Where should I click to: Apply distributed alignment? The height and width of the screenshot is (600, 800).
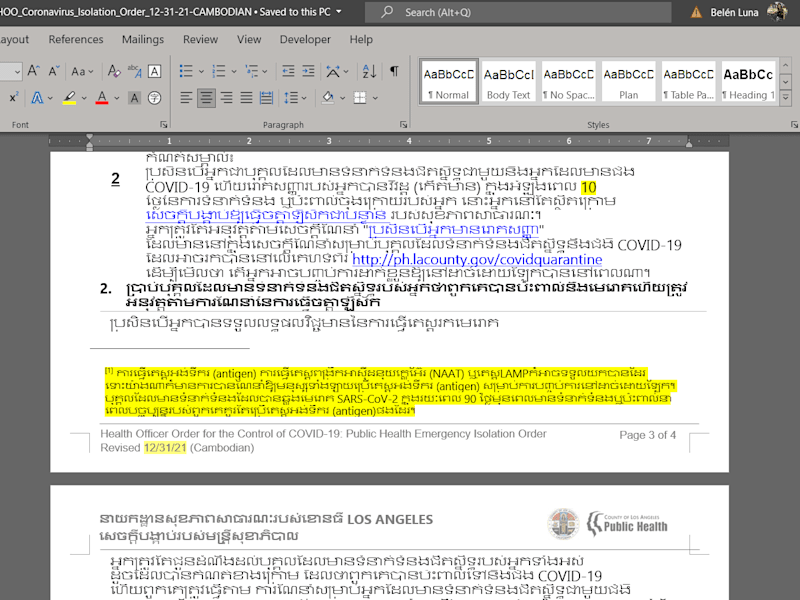click(266, 97)
